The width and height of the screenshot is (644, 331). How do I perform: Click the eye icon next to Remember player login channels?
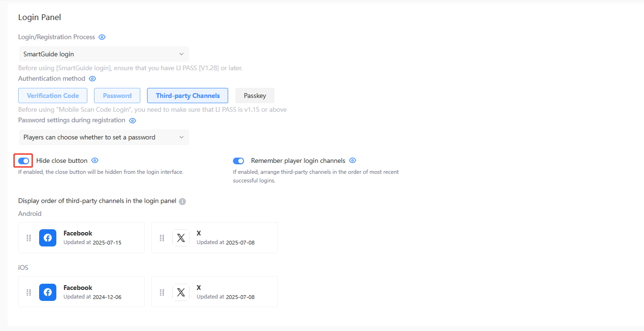[x=352, y=160]
